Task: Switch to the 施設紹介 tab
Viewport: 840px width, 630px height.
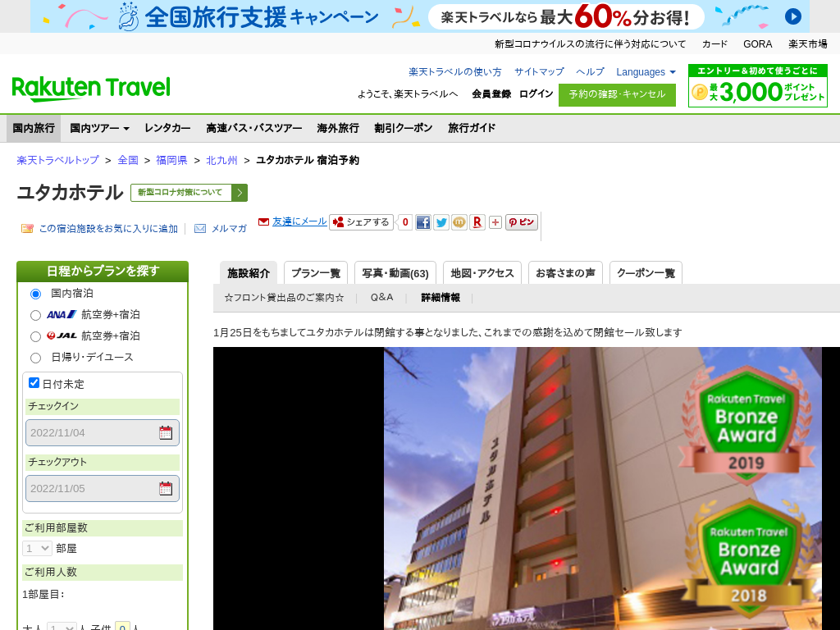Action: [249, 273]
